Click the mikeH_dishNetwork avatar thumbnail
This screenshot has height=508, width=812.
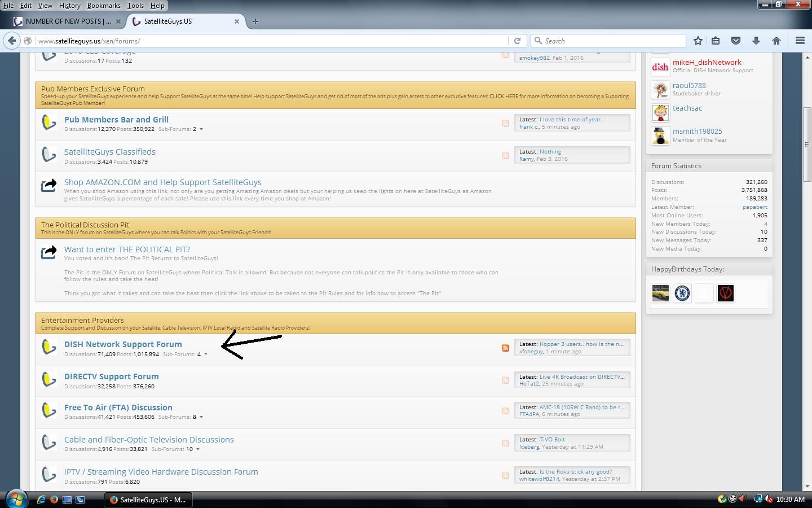click(x=660, y=67)
